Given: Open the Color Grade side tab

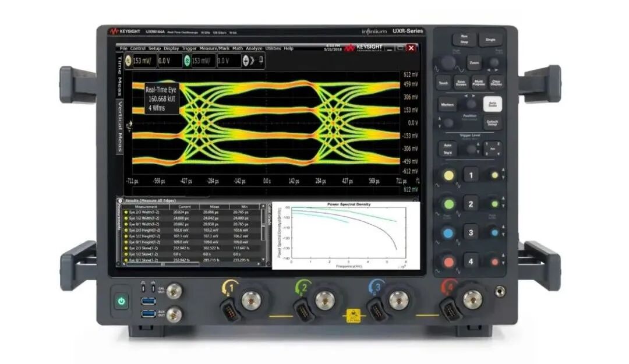Looking at the screenshot, I should 270,215.
